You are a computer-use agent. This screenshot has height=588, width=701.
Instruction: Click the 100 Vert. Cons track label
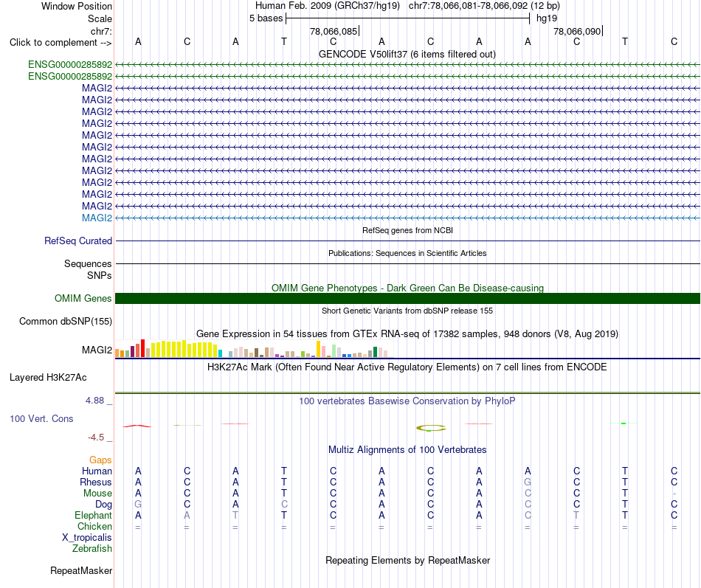41,418
